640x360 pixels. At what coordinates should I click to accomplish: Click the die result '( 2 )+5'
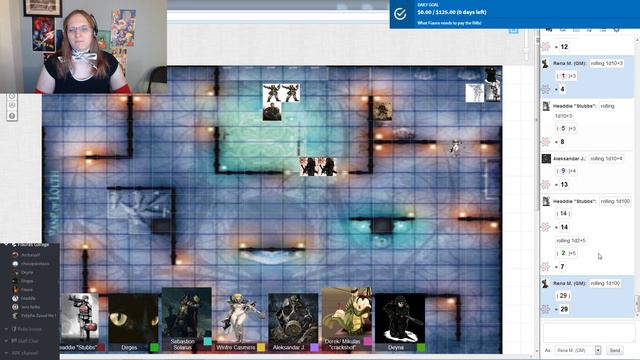click(566, 253)
